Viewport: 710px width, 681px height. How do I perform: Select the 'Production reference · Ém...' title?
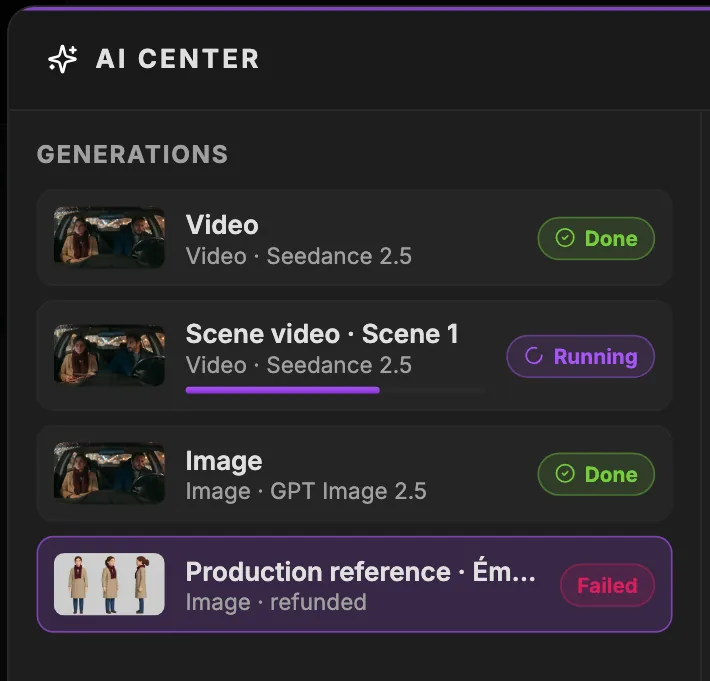pos(360,572)
